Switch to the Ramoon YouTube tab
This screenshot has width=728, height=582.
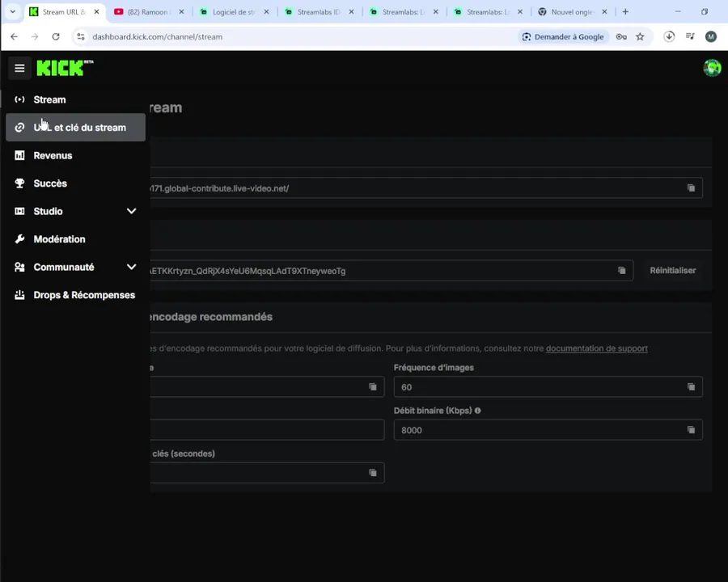[x=149, y=12]
